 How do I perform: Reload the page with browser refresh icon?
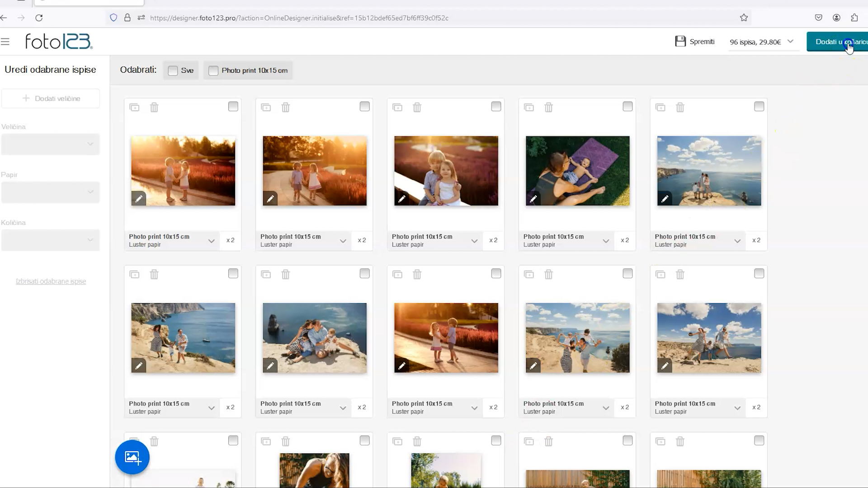pyautogui.click(x=39, y=18)
